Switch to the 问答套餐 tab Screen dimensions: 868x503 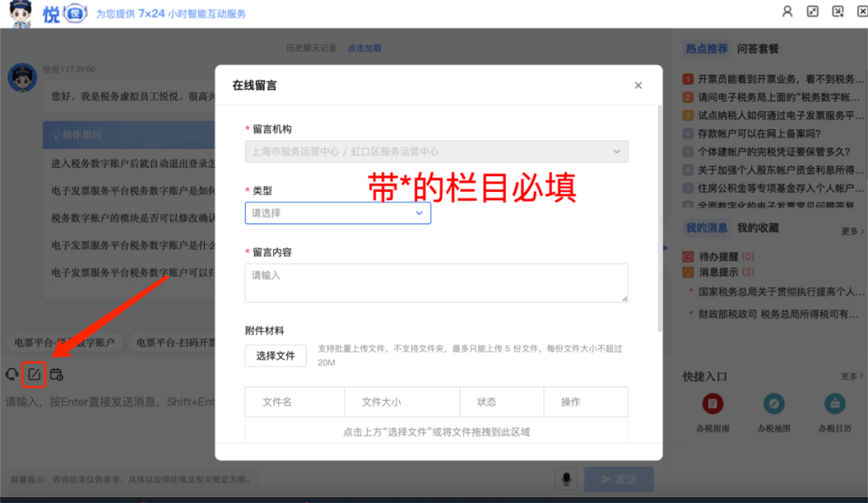[758, 49]
